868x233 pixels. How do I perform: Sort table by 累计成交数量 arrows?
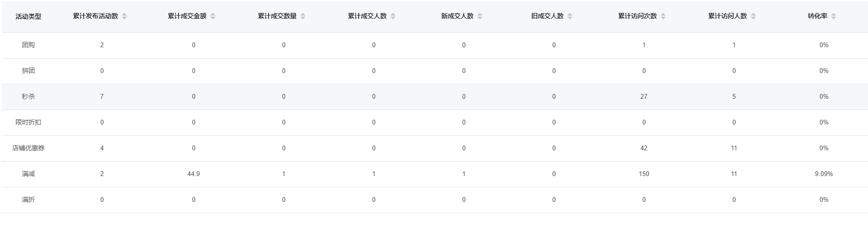(x=303, y=16)
